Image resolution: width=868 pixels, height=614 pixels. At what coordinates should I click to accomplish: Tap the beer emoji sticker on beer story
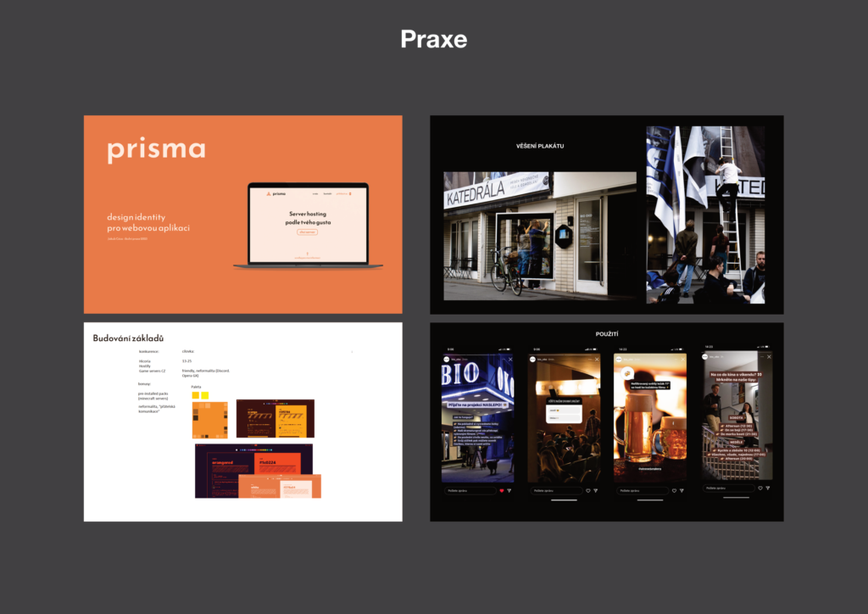(x=626, y=373)
